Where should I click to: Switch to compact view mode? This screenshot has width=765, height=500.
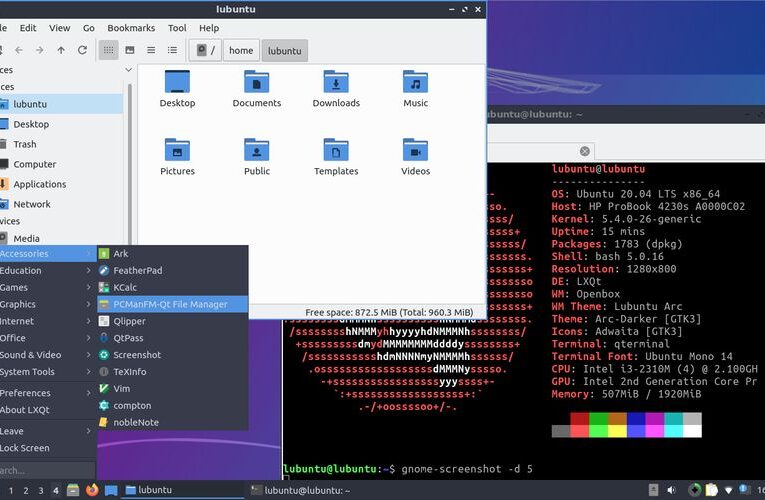click(x=151, y=50)
